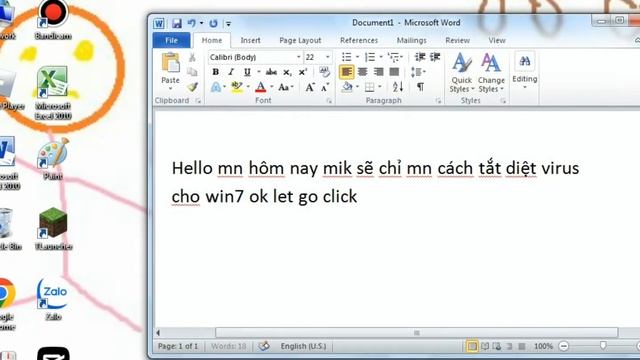
Task: Toggle Align Text Right
Action: 378,72
